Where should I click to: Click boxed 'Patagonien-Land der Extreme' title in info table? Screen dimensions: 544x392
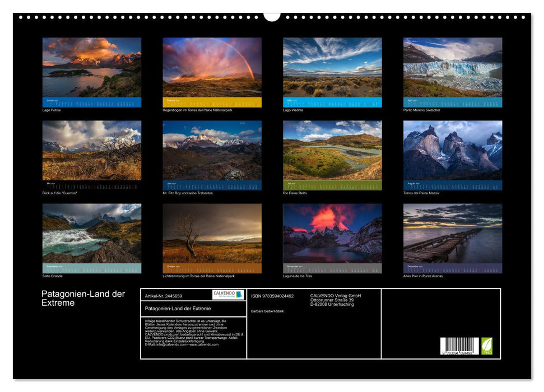[x=178, y=309]
